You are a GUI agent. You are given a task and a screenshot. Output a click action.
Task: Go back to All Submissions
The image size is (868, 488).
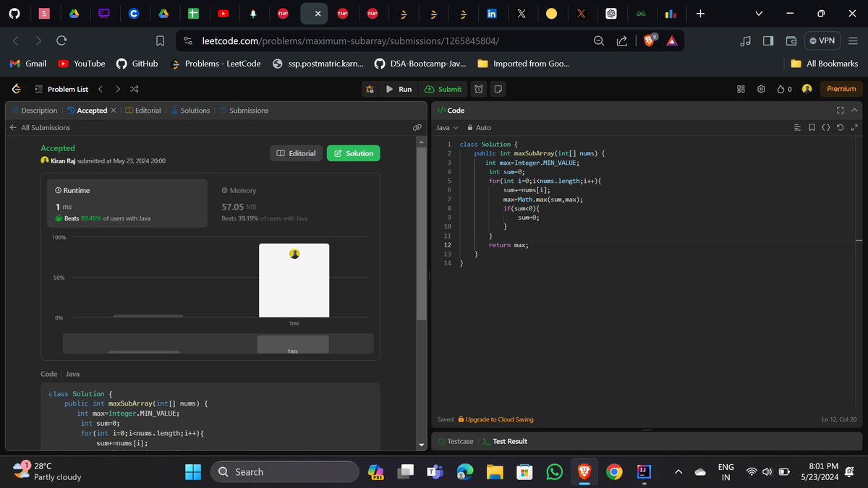[x=40, y=127]
